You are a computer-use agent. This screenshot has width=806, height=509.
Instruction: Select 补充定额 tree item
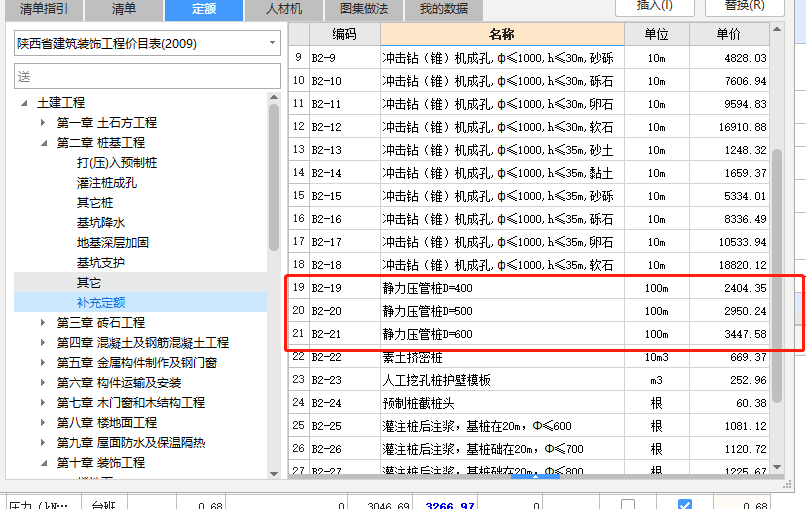pos(101,303)
